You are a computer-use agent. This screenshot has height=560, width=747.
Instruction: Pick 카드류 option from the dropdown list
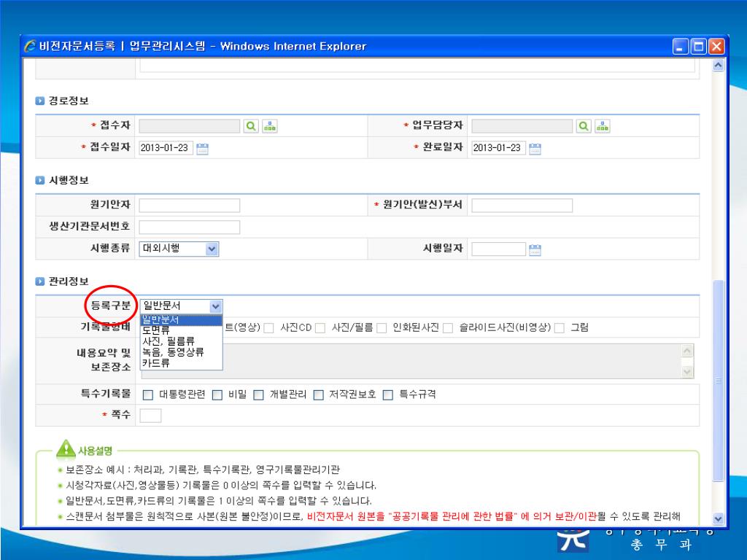click(x=156, y=362)
